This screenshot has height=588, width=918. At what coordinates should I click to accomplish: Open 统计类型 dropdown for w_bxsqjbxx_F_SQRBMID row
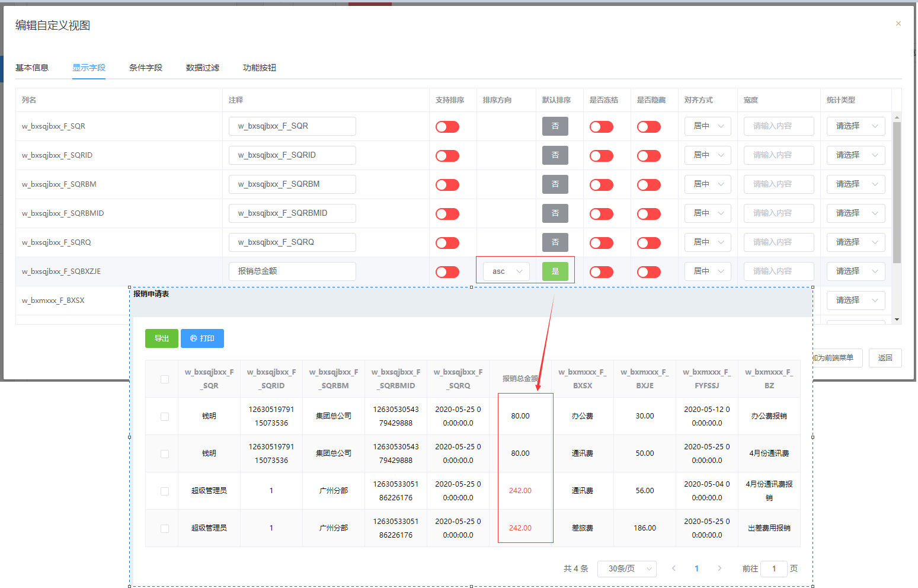(x=856, y=213)
